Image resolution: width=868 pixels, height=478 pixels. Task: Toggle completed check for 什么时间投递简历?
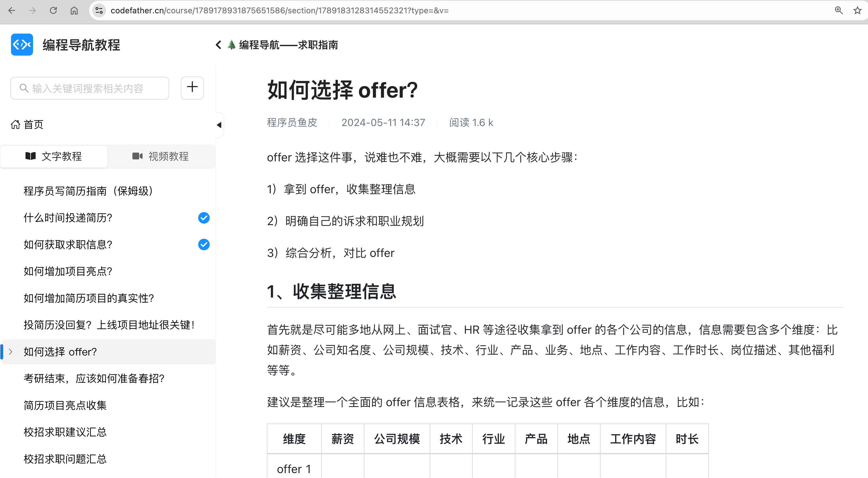tap(203, 218)
